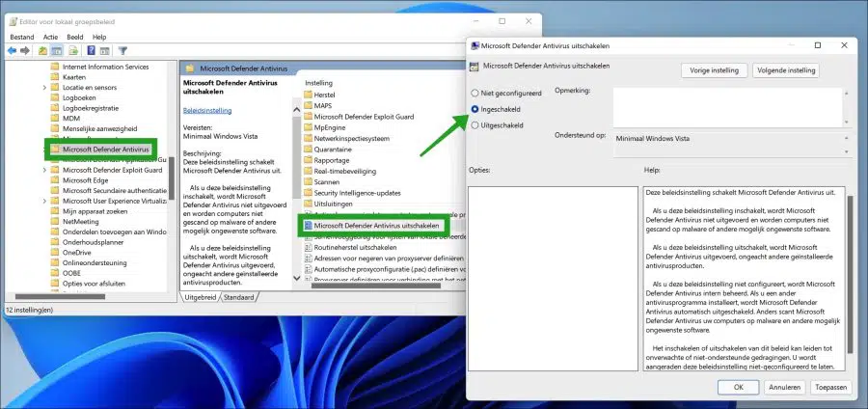Image resolution: width=868 pixels, height=409 pixels.
Task: Click the Export list toolbar icon
Action: pos(73,51)
